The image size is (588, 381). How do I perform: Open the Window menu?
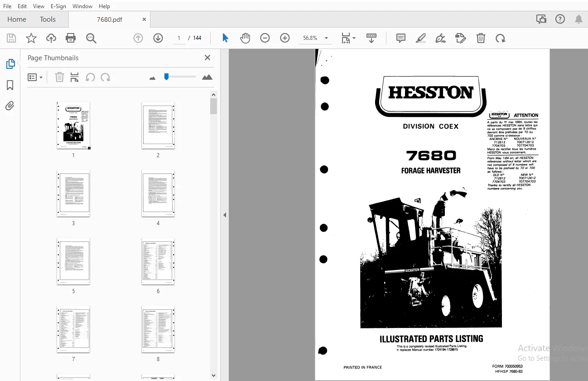(x=82, y=6)
